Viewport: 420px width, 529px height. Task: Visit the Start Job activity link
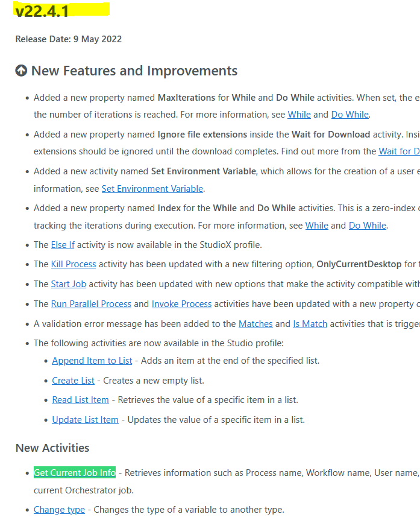[69, 284]
